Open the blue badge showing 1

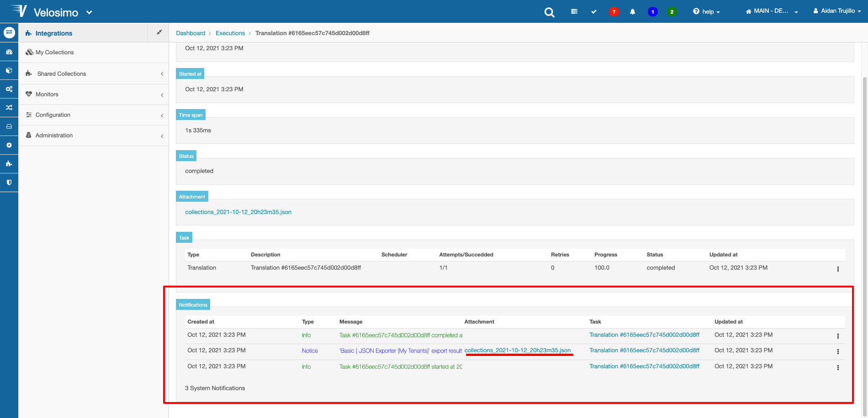point(653,11)
